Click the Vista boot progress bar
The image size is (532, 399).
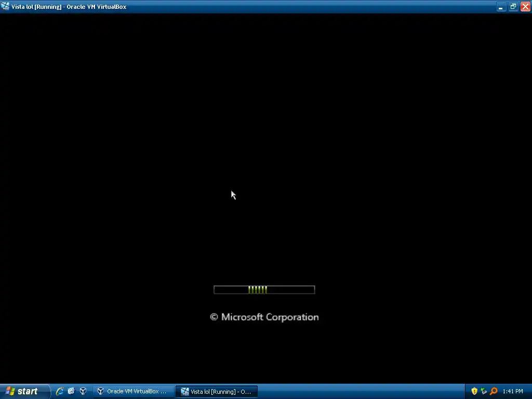click(x=264, y=290)
